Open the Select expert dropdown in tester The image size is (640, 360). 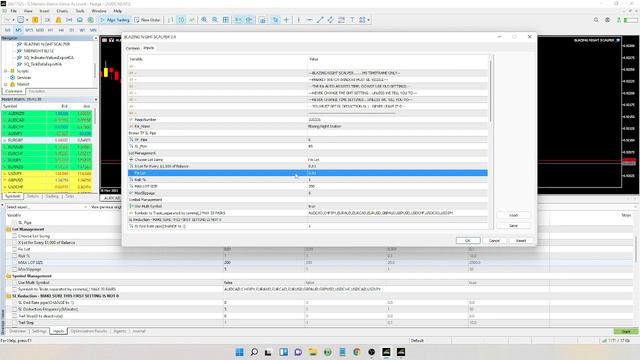point(46,207)
